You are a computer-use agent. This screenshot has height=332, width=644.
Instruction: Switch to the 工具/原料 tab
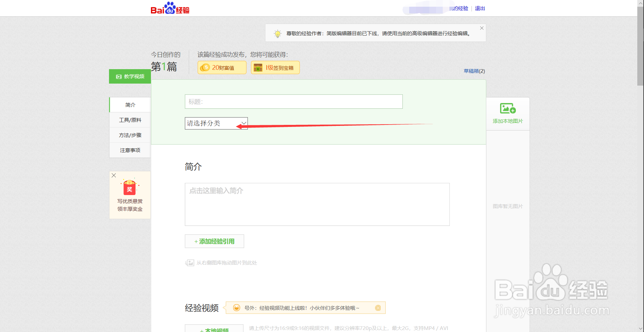coord(130,120)
